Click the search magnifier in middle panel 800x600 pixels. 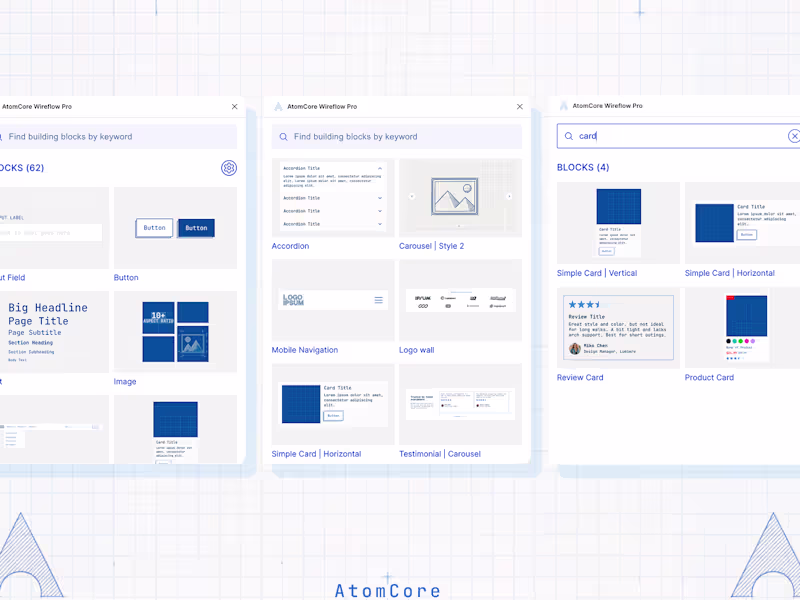(x=283, y=137)
